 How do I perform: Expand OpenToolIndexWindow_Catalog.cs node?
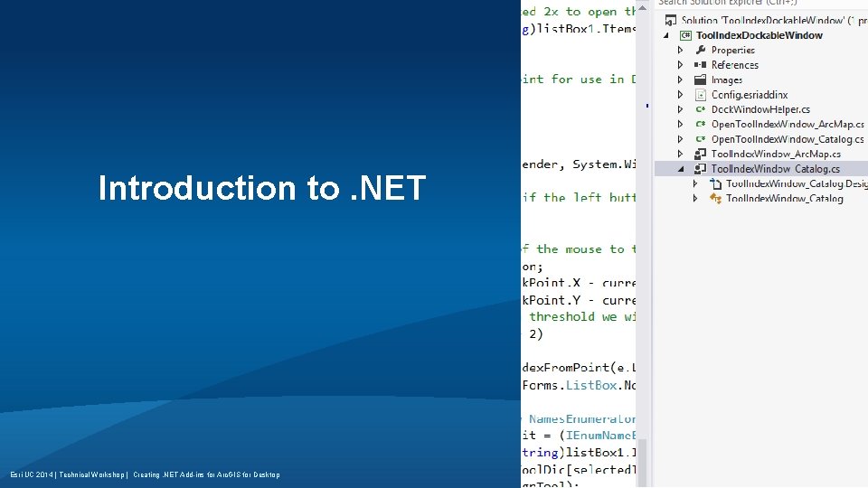pos(680,139)
